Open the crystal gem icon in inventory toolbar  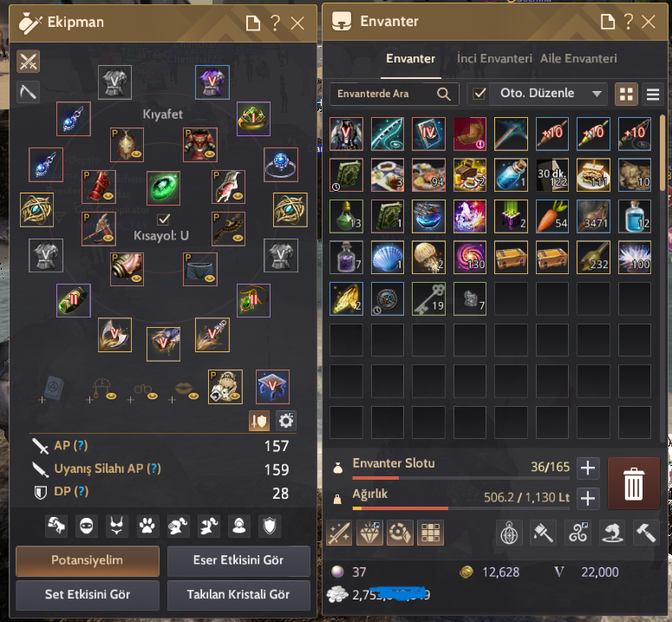[369, 533]
